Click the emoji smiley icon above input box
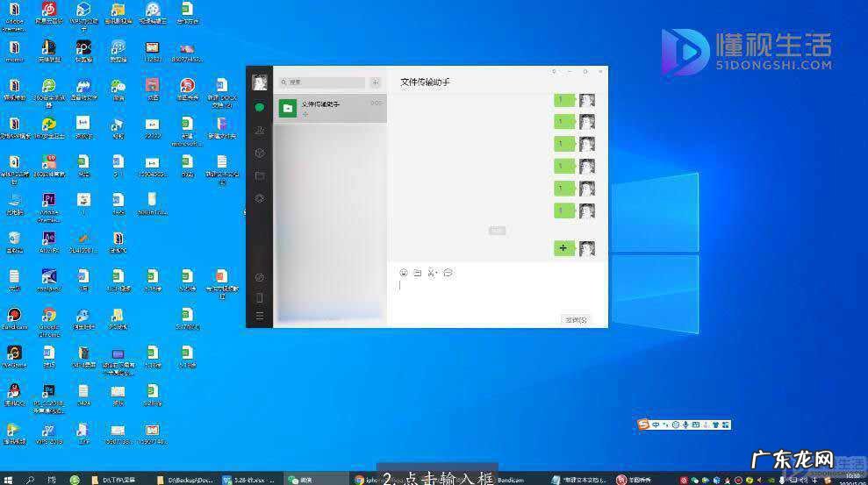 pos(404,273)
